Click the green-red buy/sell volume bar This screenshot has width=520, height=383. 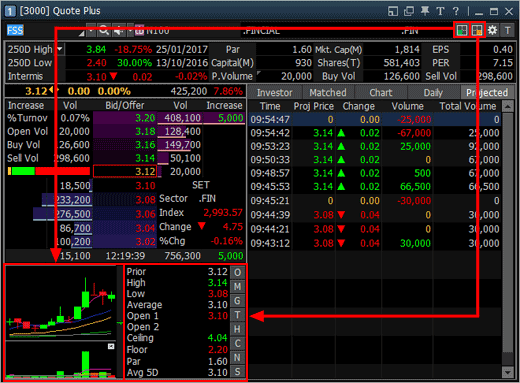tap(49, 171)
